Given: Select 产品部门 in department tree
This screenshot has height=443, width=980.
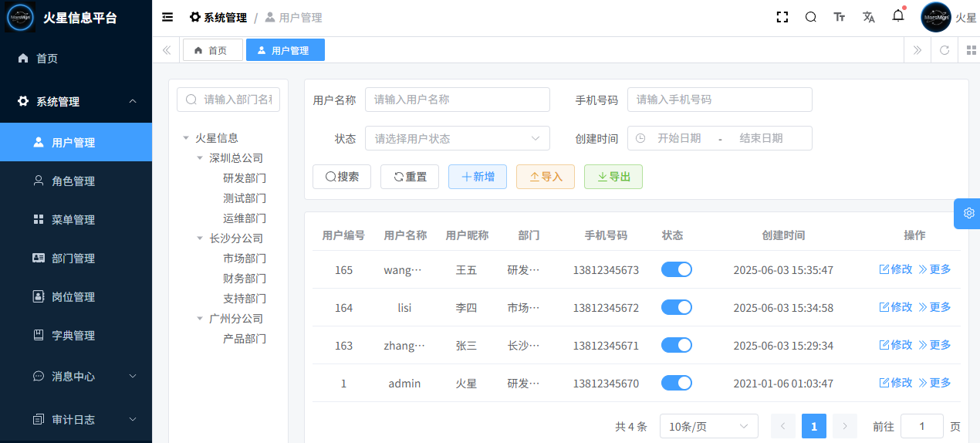Looking at the screenshot, I should pyautogui.click(x=245, y=339).
